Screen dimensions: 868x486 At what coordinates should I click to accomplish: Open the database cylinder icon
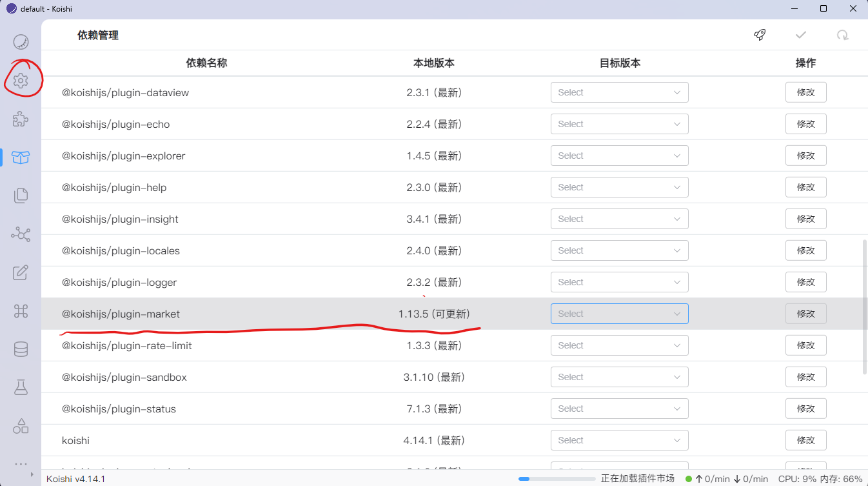point(21,349)
